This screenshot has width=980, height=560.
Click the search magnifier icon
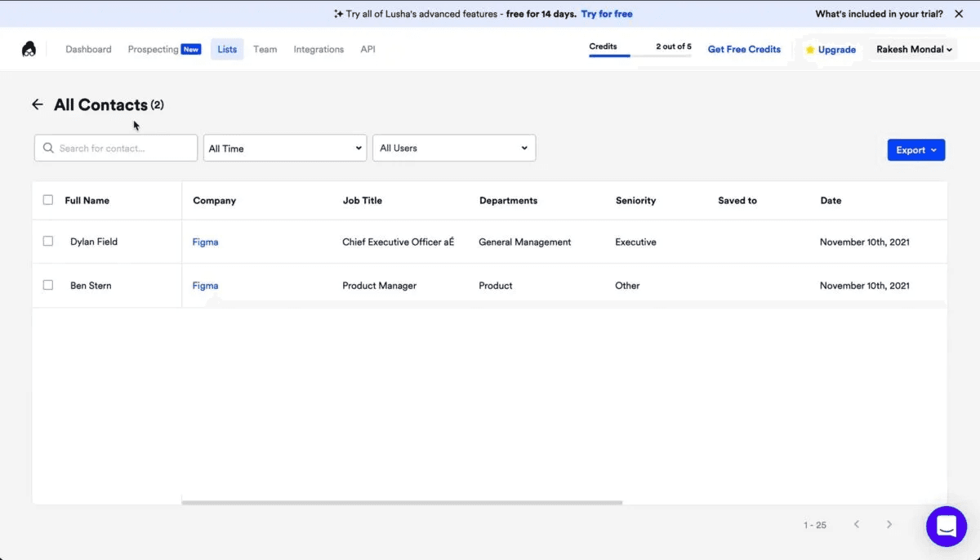pyautogui.click(x=48, y=148)
